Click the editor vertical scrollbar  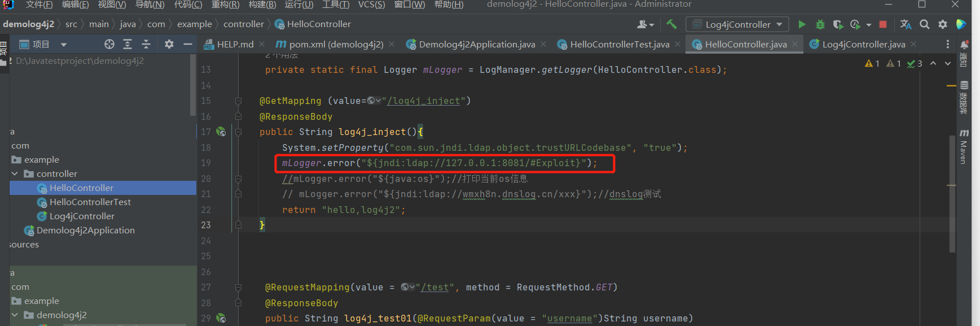point(952,193)
